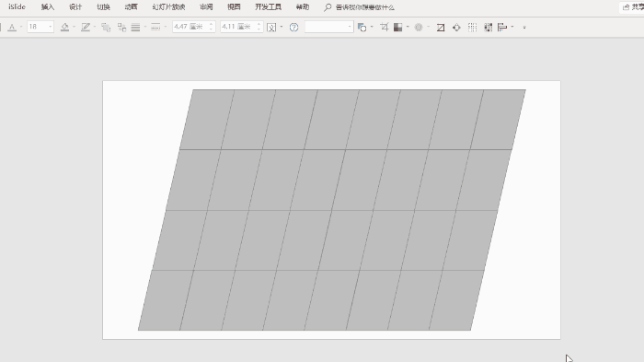Open the 动画 ribbon tab

(x=131, y=7)
